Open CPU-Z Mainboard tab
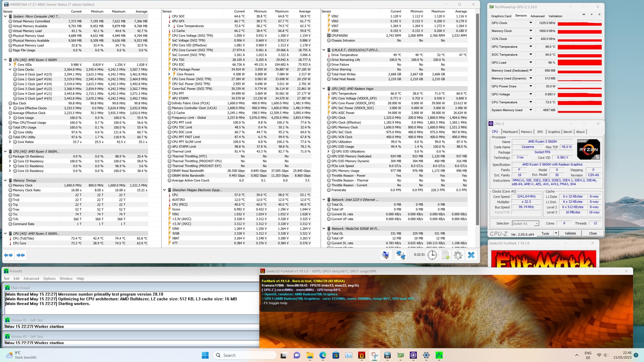 (510, 132)
